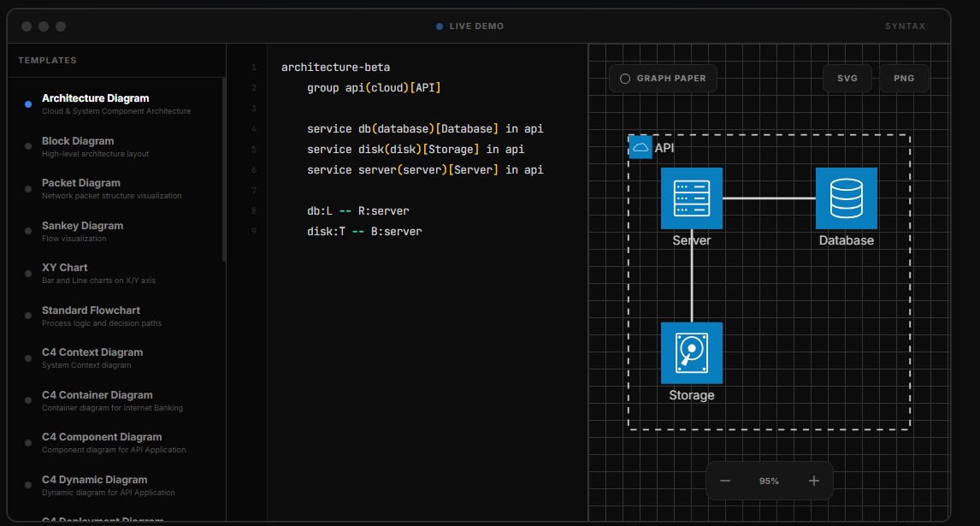980x526 pixels.
Task: Export the diagram as SVG
Action: click(846, 78)
